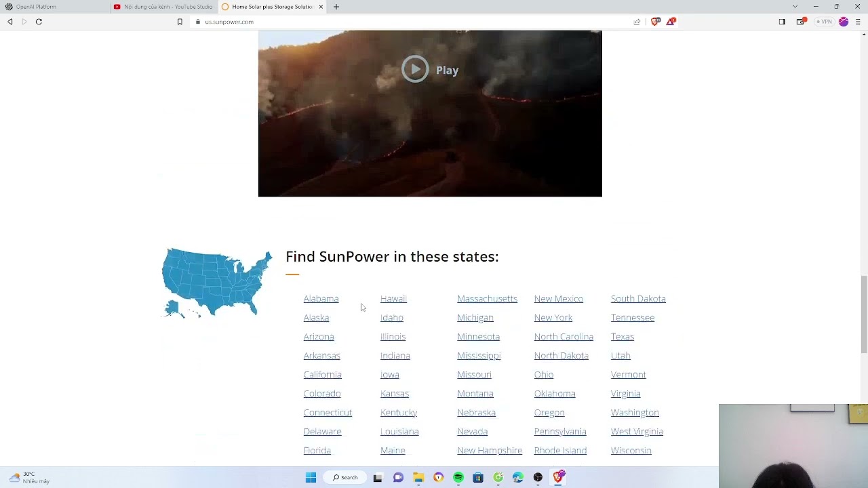Open the Illinois state link
Image resolution: width=868 pixels, height=488 pixels.
click(393, 336)
